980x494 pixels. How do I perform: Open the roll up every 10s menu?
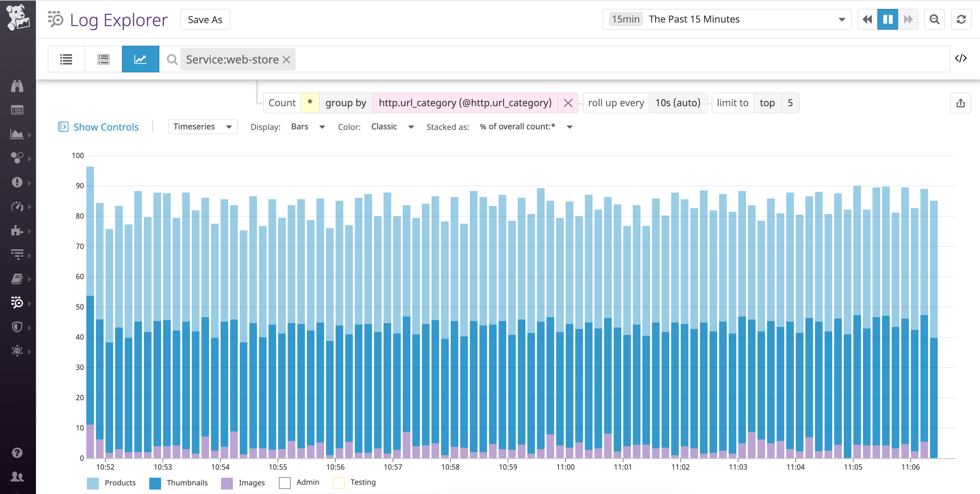678,103
